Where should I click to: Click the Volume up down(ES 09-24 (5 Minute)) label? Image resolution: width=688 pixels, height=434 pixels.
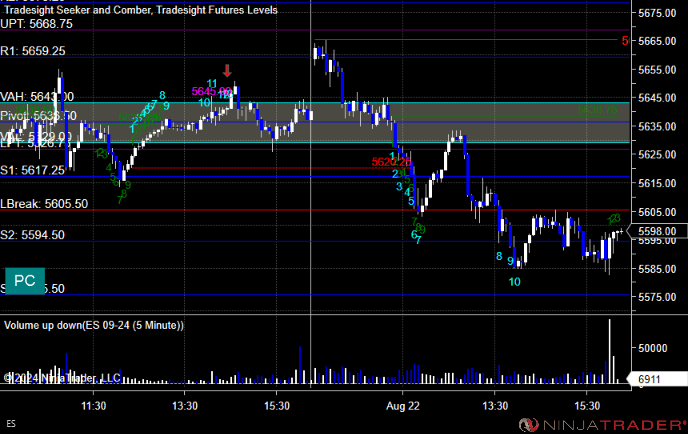94,325
